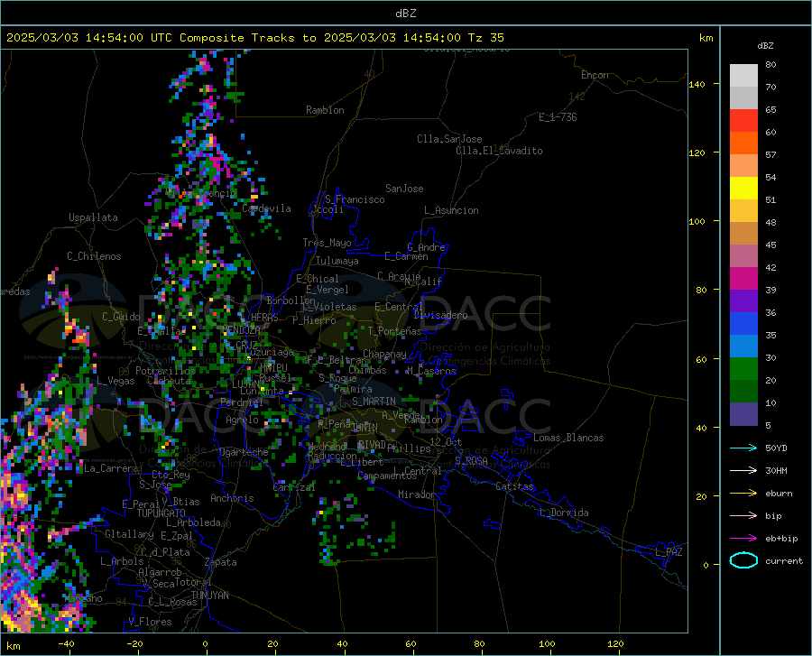Click the Tres_Mayo label
Screen dimensions: 812x656
click(x=327, y=243)
